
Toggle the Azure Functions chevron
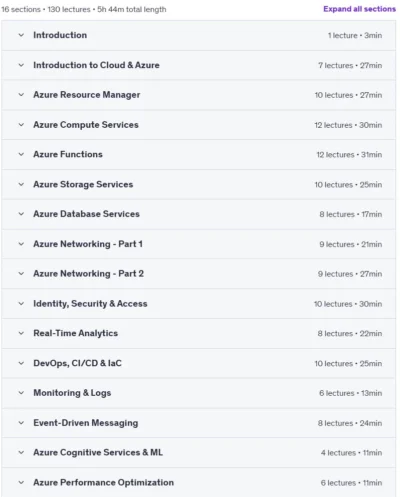coord(21,154)
